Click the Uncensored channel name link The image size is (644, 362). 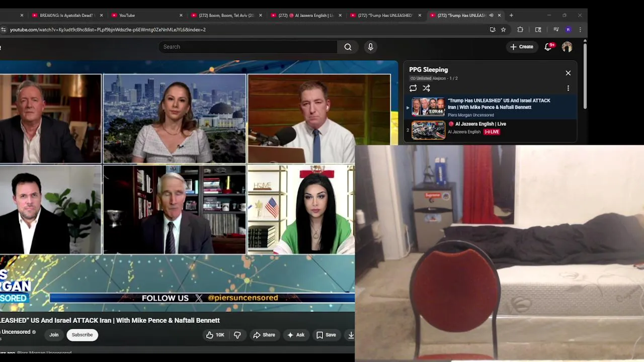(x=15, y=332)
